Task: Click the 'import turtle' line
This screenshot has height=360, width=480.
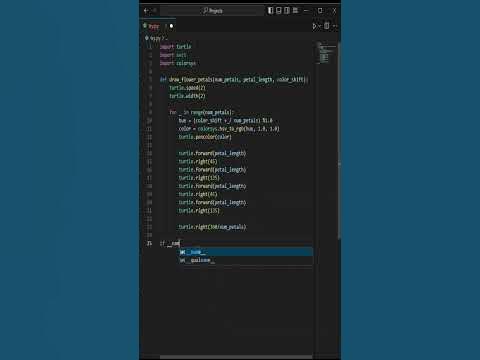Action: (x=175, y=47)
